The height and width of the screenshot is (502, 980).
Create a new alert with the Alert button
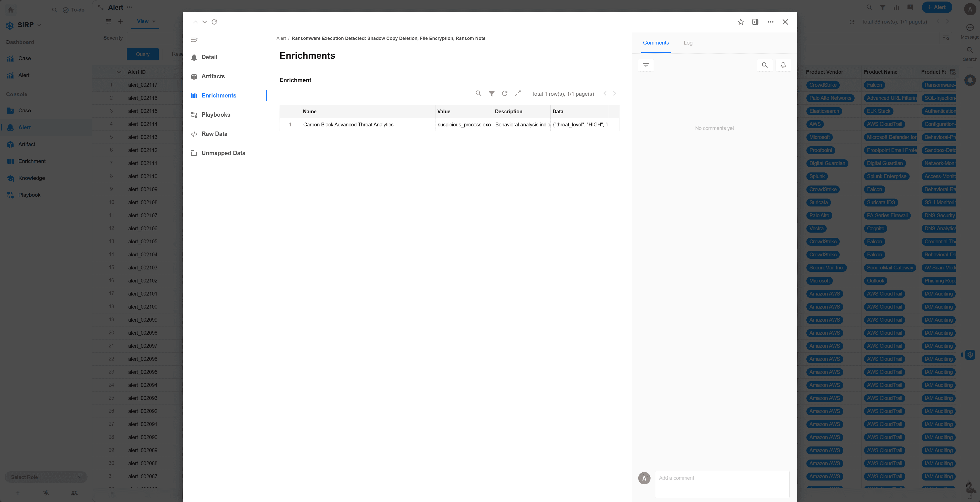(937, 7)
